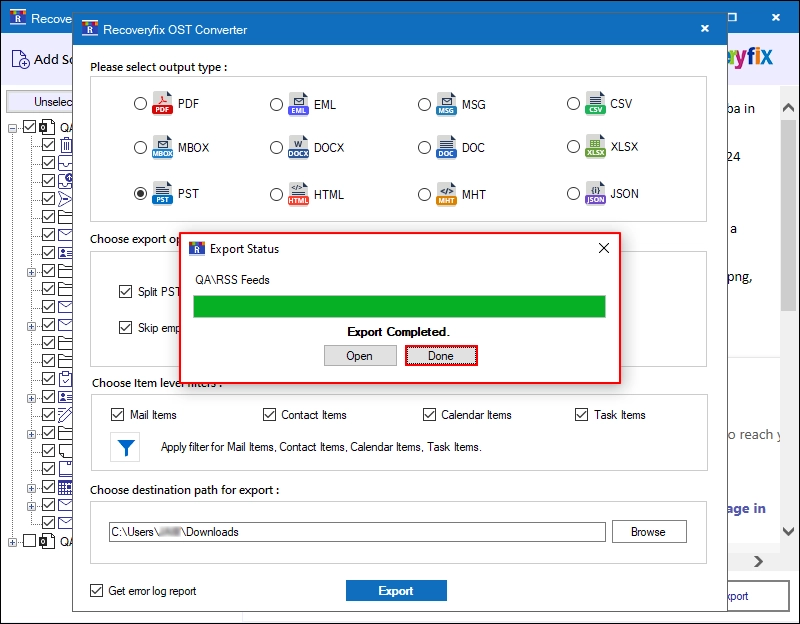Collapse the top QA tree node
Screen dimensions: 800x624
click(12, 128)
